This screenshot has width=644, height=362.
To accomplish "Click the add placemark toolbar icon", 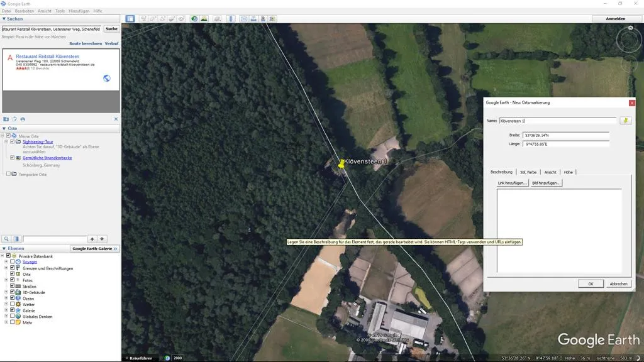I will click(x=143, y=19).
